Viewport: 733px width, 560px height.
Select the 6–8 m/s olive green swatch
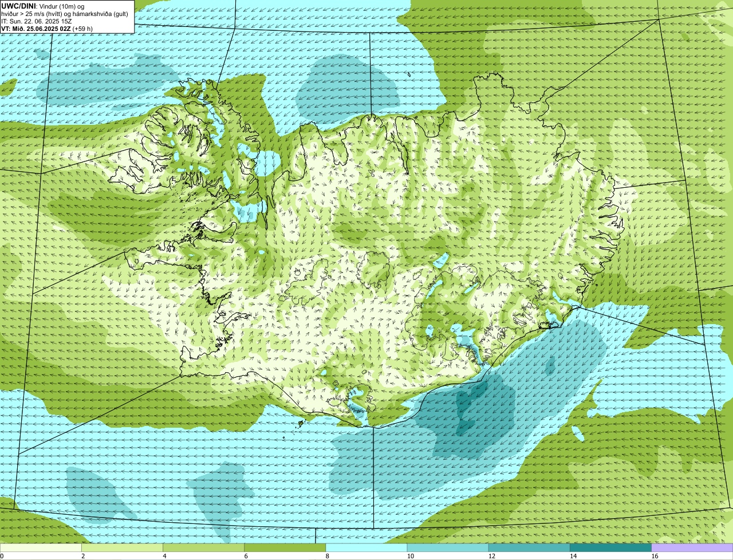tap(285, 547)
